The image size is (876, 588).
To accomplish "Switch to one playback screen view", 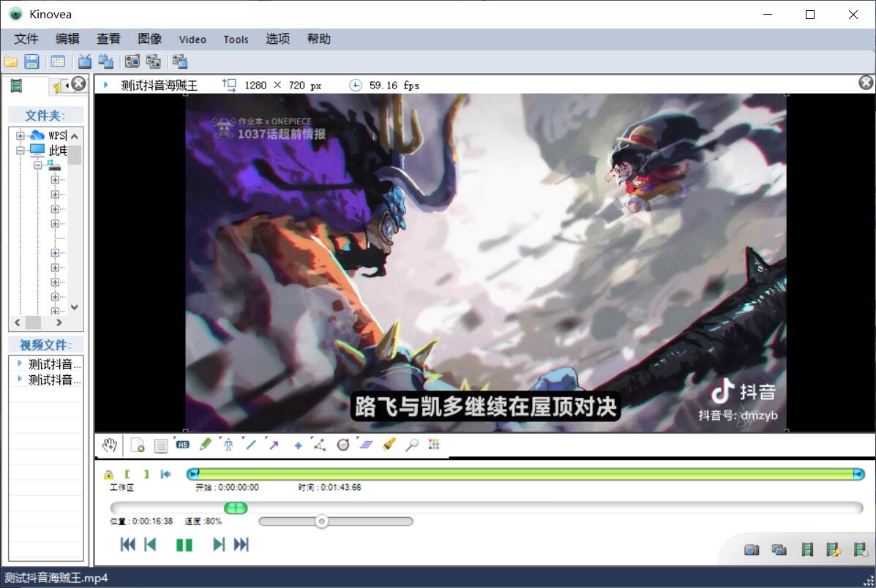I will [x=85, y=61].
